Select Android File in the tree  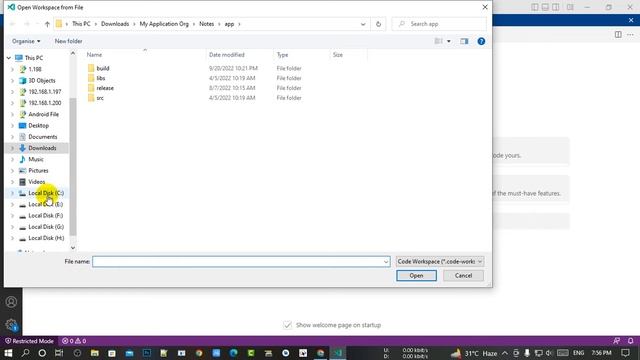[x=43, y=114]
